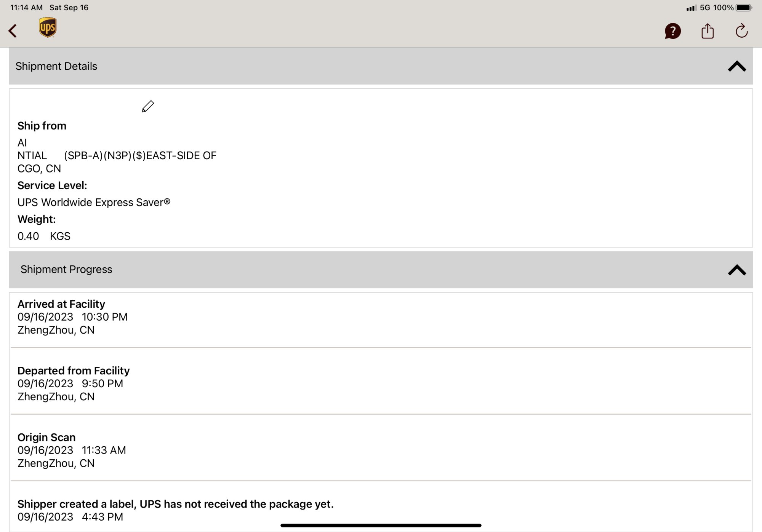Select 'UPS Worldwide Express Saver®' text
This screenshot has width=762, height=532.
(94, 202)
